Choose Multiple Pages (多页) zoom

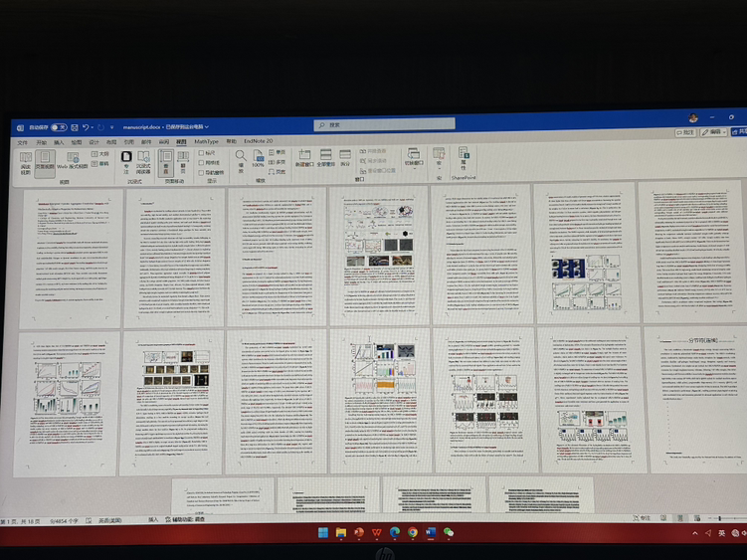point(277,162)
